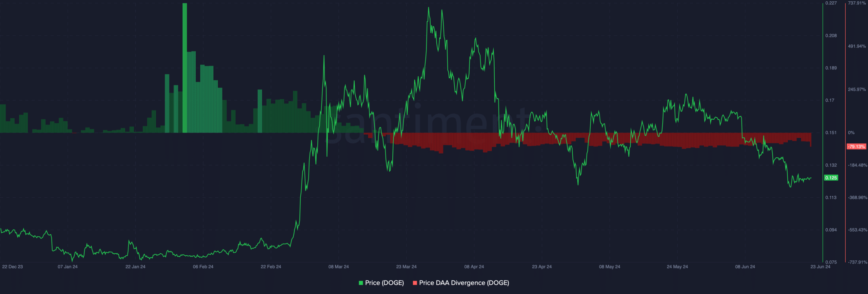The image size is (868, 294).
Task: Click the 0% divergence axis value
Action: tap(851, 133)
